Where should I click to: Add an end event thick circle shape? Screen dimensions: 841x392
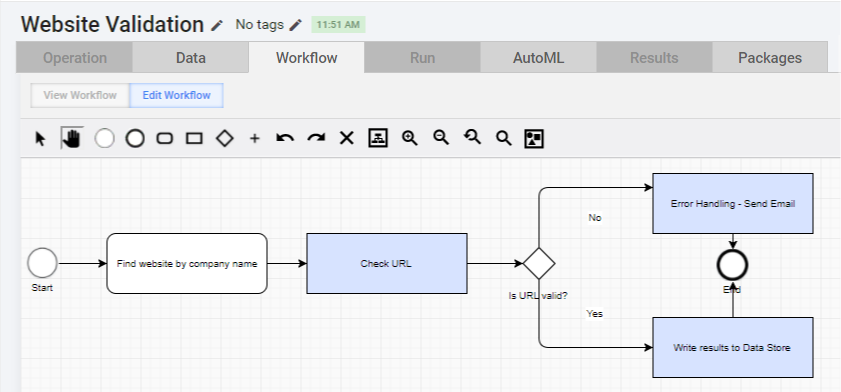pos(135,138)
